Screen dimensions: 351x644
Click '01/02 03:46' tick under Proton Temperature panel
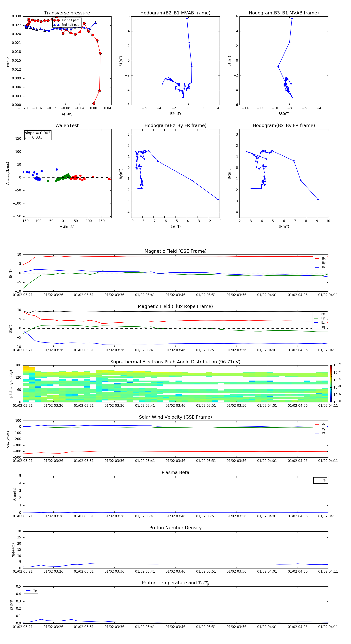175,627
